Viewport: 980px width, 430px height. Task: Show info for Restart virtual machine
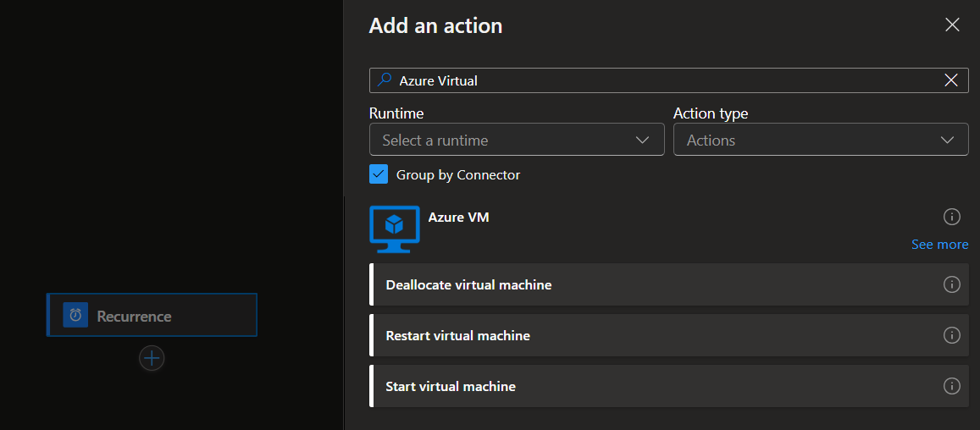click(951, 336)
